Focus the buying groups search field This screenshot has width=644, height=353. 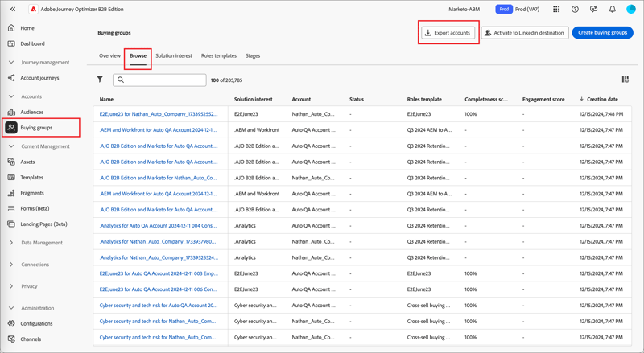click(159, 80)
